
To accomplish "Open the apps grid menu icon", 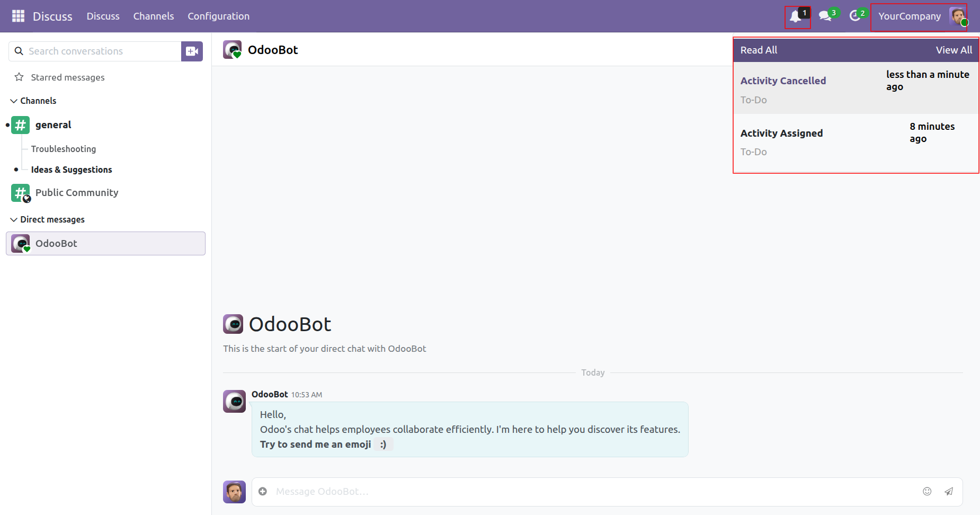I will click(18, 16).
